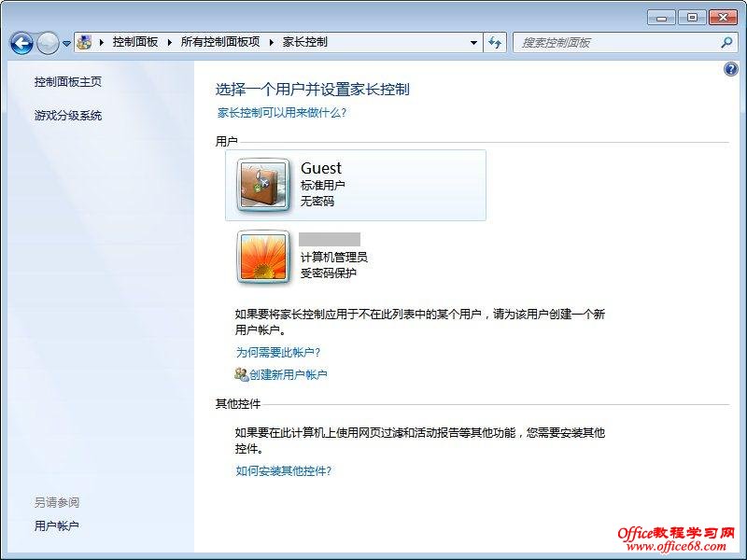Image resolution: width=747 pixels, height=560 pixels.
Task: Click the refresh button beside address bar
Action: (x=495, y=43)
